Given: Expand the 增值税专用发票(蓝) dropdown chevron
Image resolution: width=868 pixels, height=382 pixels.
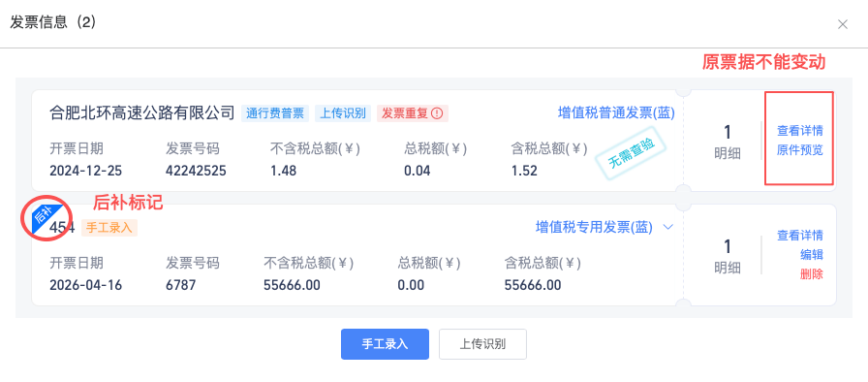Looking at the screenshot, I should pos(668,227).
